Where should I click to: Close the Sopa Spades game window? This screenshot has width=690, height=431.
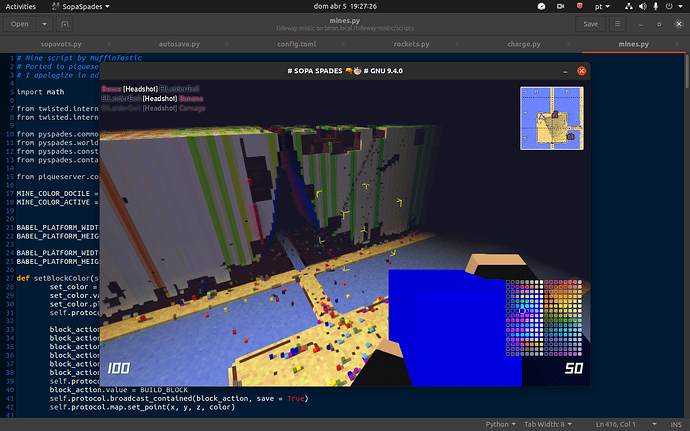580,71
